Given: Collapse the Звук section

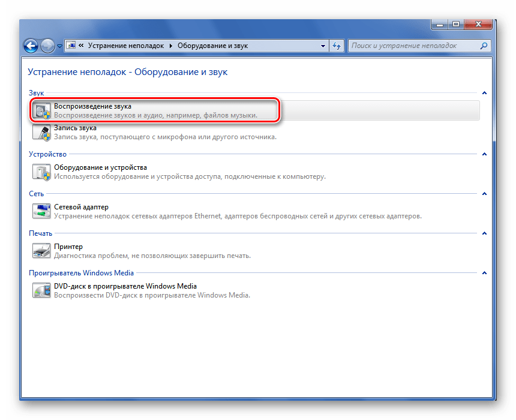Looking at the screenshot, I should pyautogui.click(x=484, y=93).
